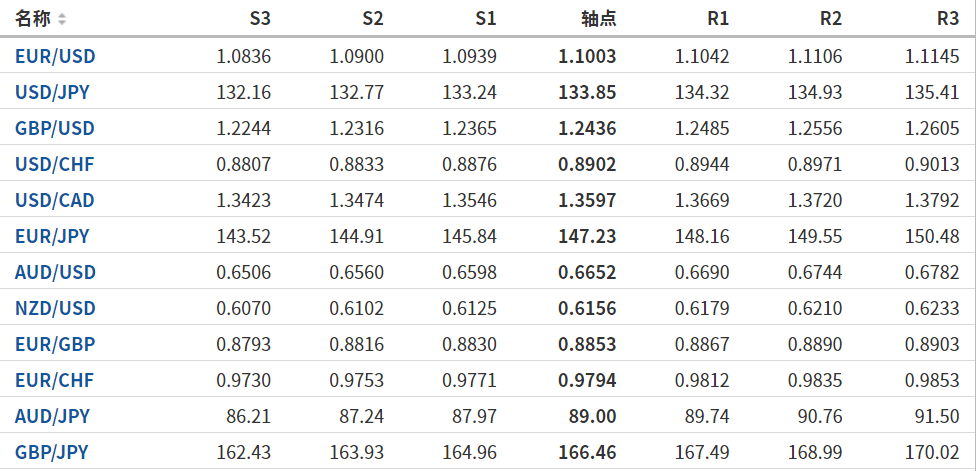Screen dimensions: 977x471
Task: Select the EUR/USD pivot value 1.1003
Action: (x=587, y=56)
